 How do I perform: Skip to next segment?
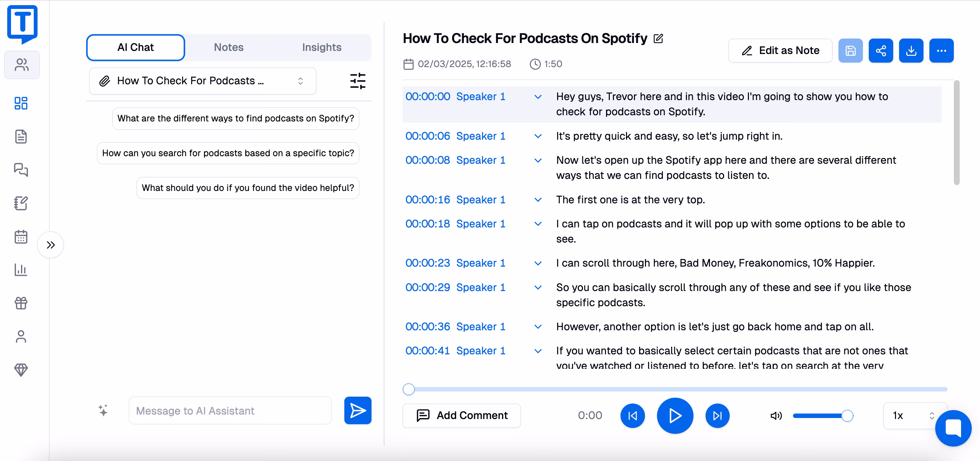tap(718, 416)
